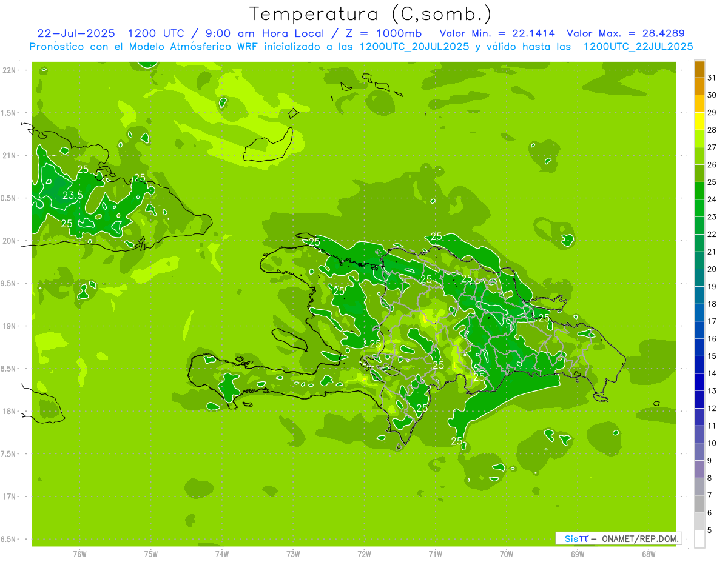The width and height of the screenshot is (728, 562).
Task: Click the "17N" latitude label
Action: [9, 497]
